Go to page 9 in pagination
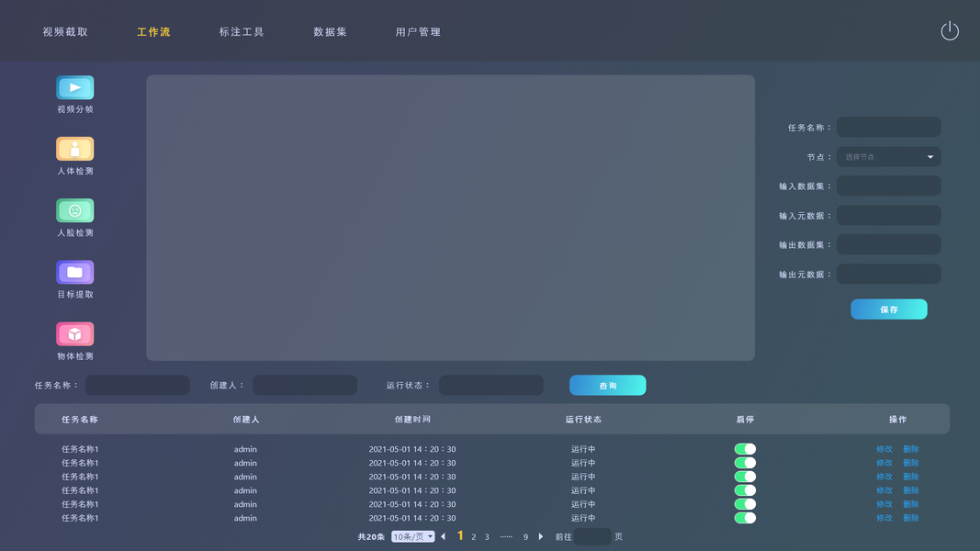Viewport: 980px width, 551px height. [525, 537]
